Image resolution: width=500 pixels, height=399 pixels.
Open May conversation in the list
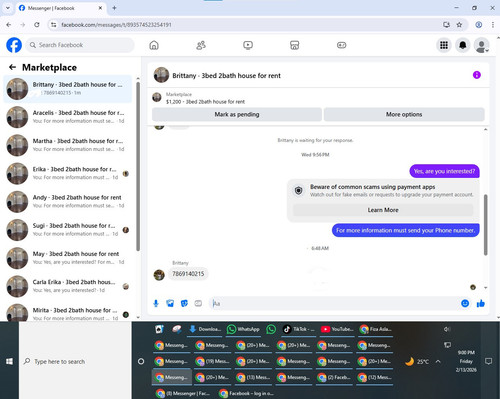click(68, 258)
